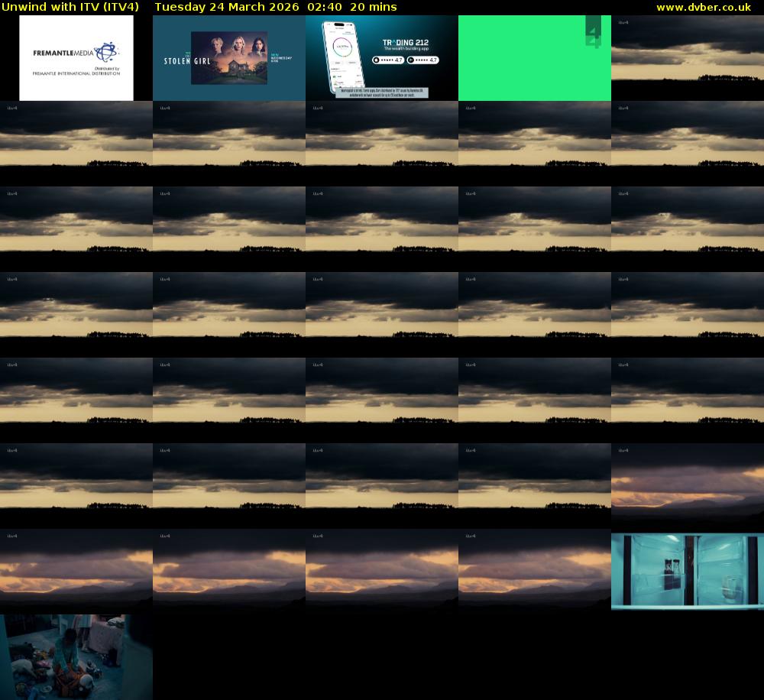Click the ITV4 watermark on first cloud frame

pyautogui.click(x=623, y=23)
